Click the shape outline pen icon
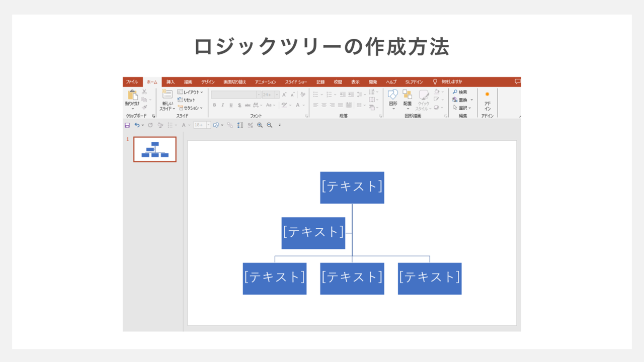Viewport: 644px width, 362px height. [437, 99]
